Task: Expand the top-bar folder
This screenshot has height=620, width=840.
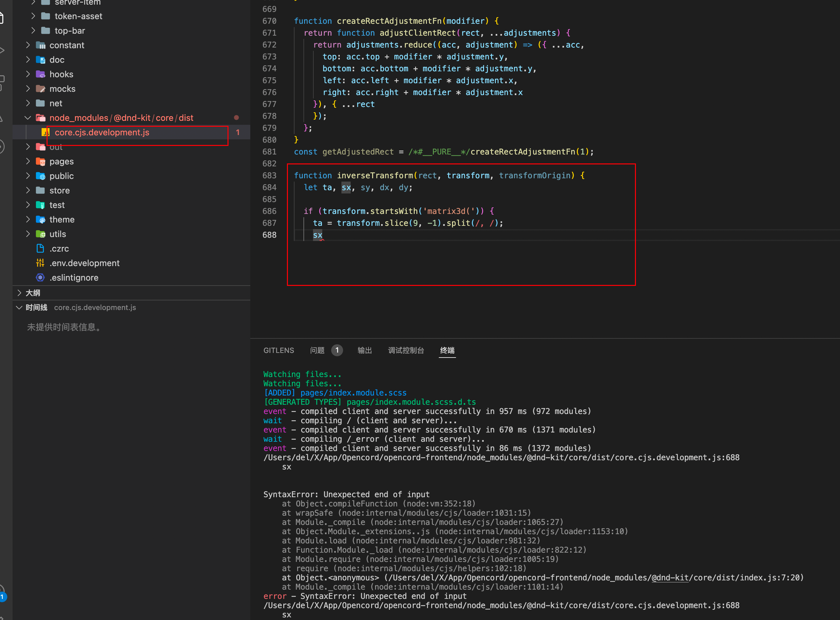Action: coord(33,30)
